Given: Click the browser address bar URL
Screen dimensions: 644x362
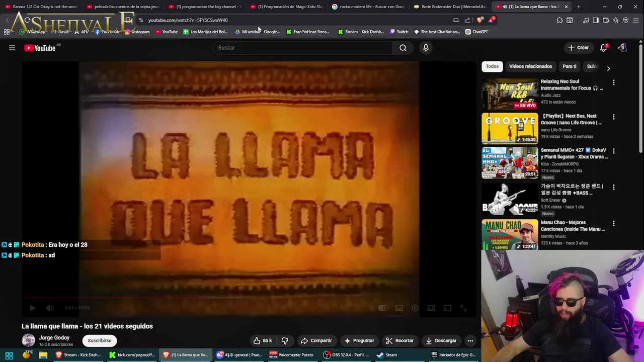Looking at the screenshot, I should click(188, 20).
